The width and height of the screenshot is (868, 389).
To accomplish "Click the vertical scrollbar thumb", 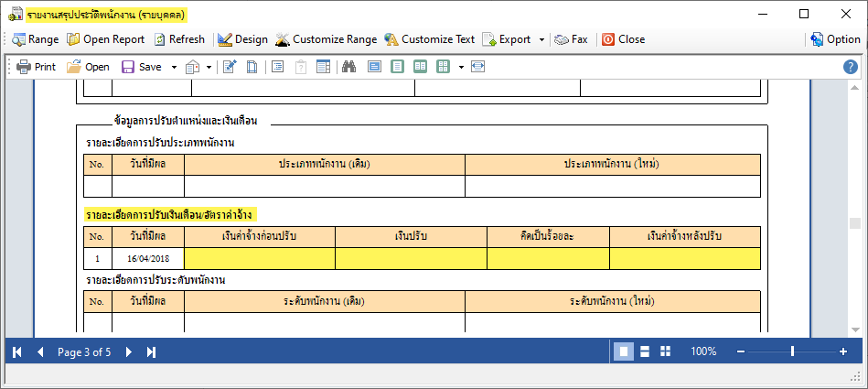I will tap(854, 222).
